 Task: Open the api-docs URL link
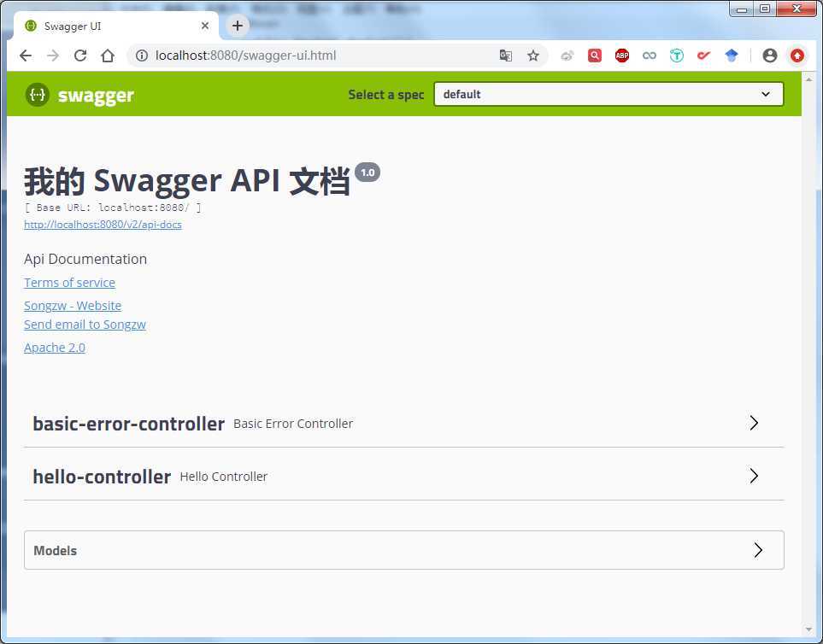tap(103, 225)
